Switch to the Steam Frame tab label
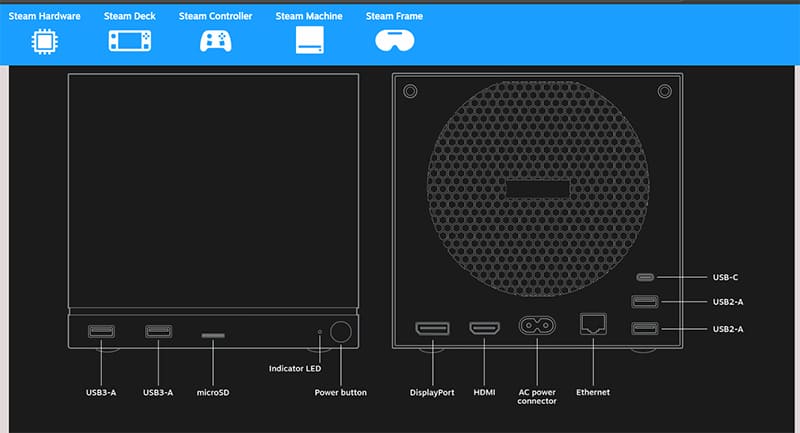 pos(394,16)
